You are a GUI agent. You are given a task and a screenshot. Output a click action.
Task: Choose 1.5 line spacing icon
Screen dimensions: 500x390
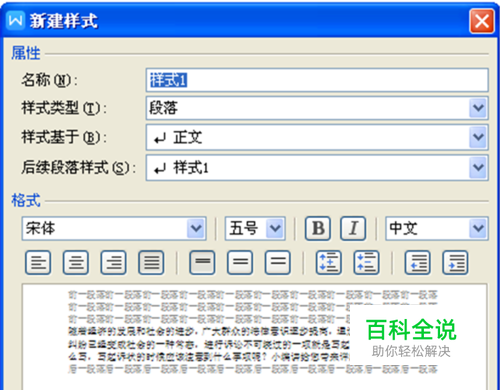point(240,263)
